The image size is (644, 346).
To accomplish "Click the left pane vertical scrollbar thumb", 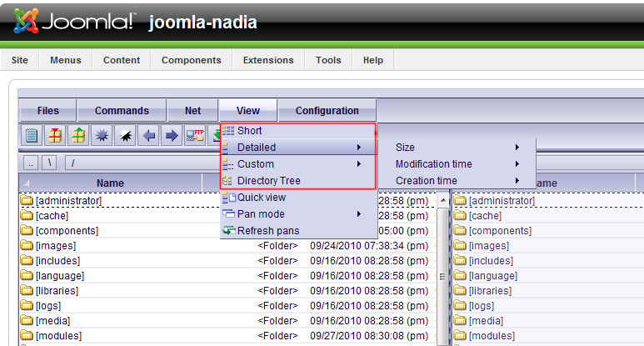I will point(442,276).
